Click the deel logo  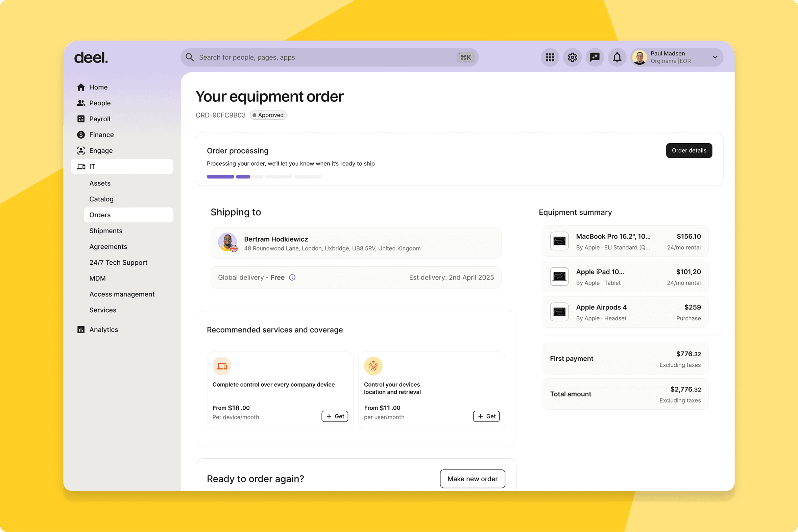[91, 58]
